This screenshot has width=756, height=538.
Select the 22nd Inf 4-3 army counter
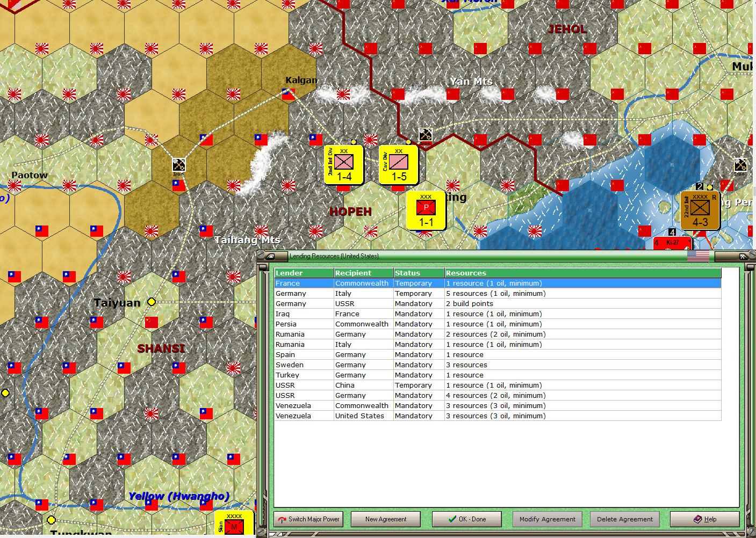tap(700, 210)
